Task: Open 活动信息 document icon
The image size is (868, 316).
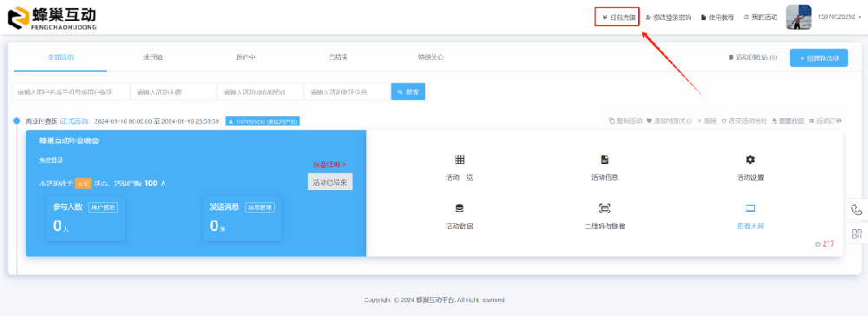Action: coord(604,160)
